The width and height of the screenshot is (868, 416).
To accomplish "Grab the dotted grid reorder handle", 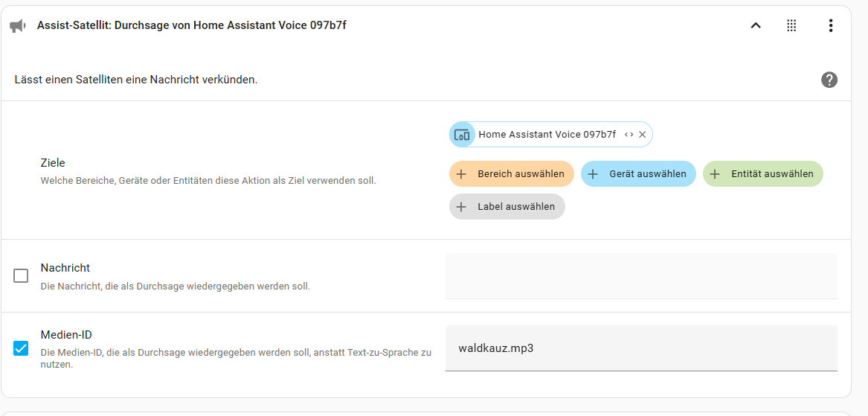I will [791, 25].
